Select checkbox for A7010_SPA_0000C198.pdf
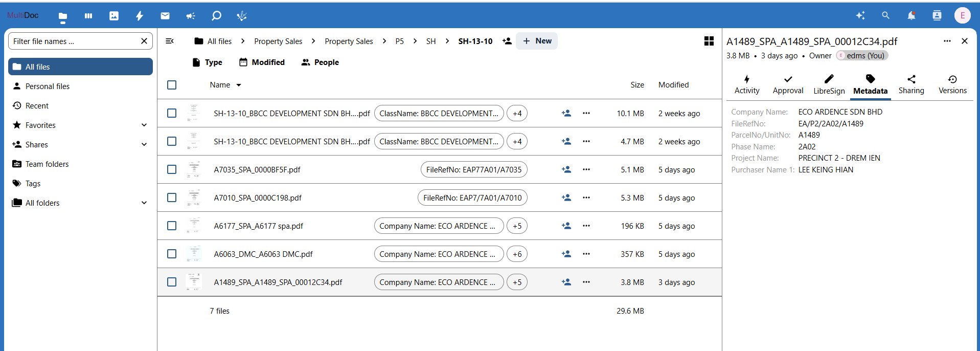 tap(172, 198)
